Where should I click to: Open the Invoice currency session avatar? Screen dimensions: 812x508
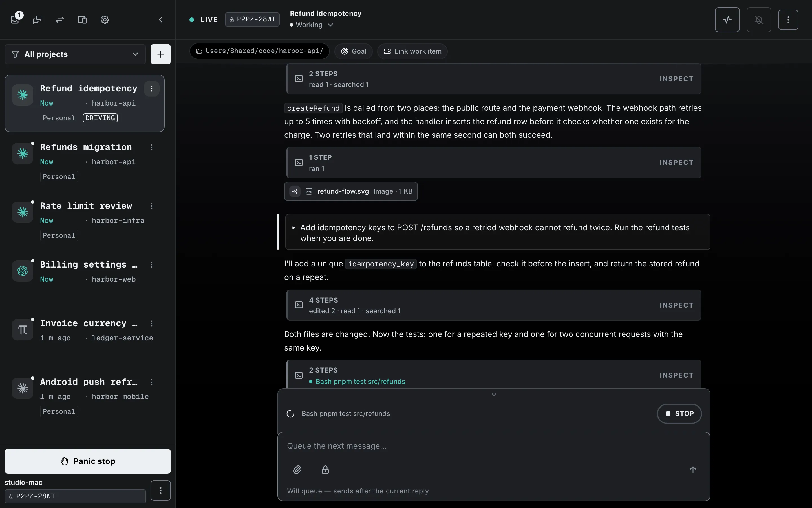click(x=23, y=330)
